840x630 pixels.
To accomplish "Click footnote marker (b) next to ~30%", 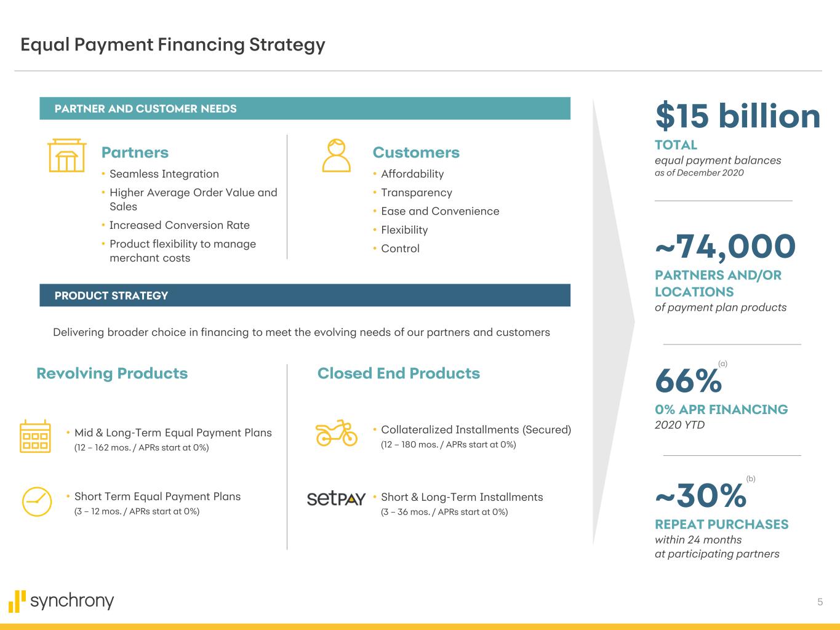I will pyautogui.click(x=751, y=479).
